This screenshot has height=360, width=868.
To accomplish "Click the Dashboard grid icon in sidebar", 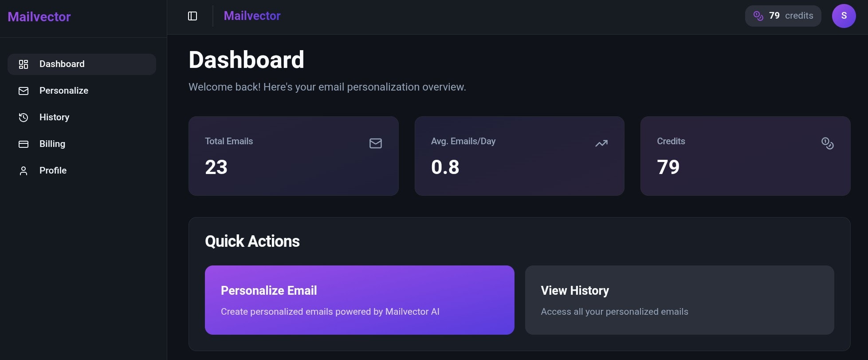I will tap(24, 64).
